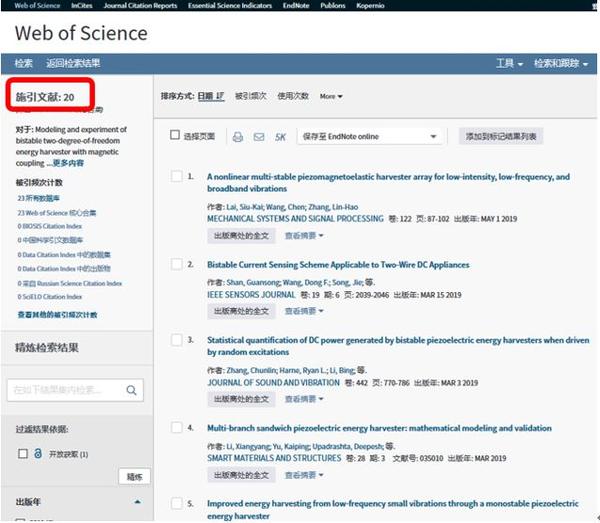
Task: Open Bistable Current Sensing Scheme article
Action: [338, 265]
